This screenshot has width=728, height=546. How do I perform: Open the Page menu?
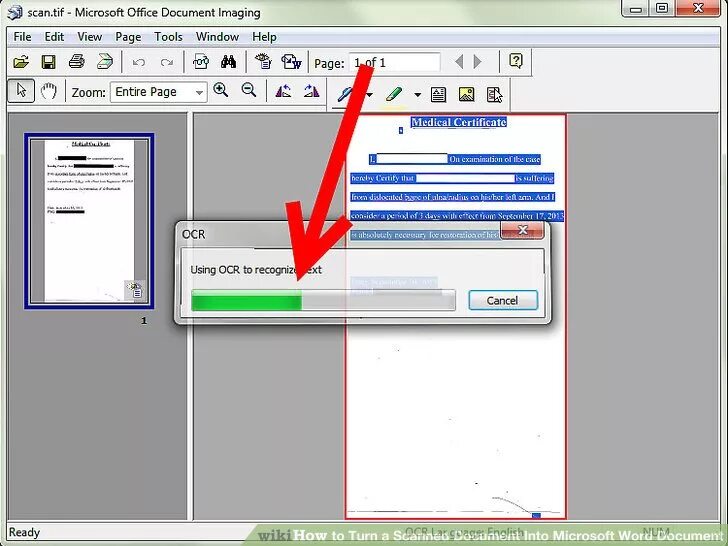click(128, 37)
